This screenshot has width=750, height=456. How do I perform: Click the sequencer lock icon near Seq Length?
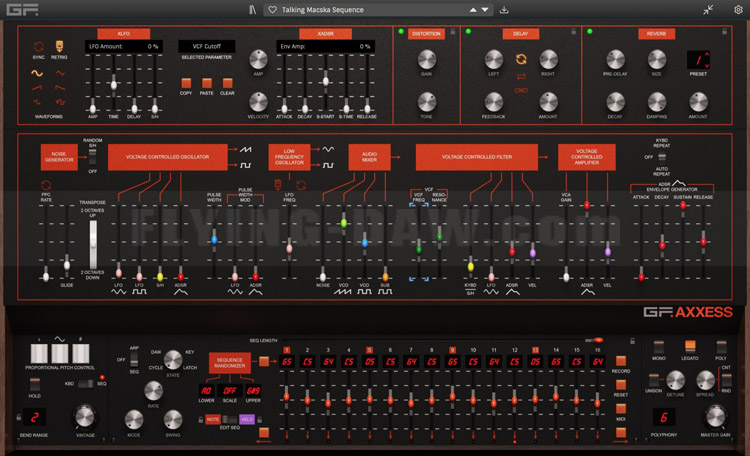(632, 341)
